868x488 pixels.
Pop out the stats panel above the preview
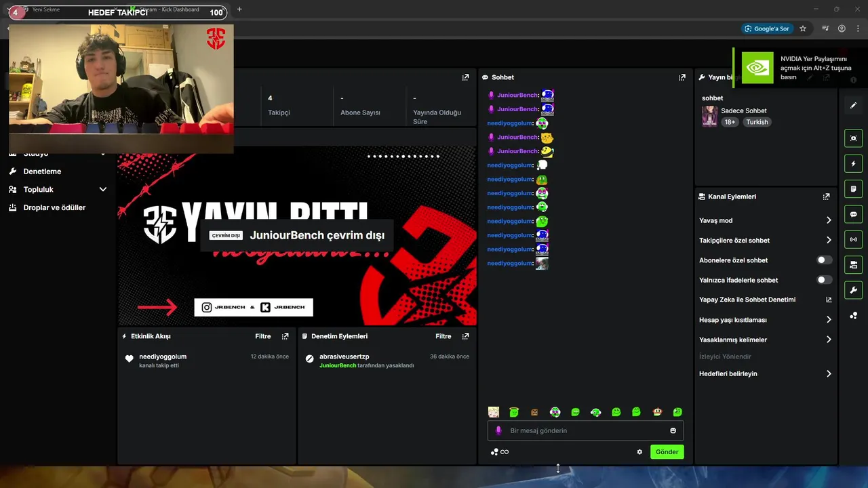465,77
